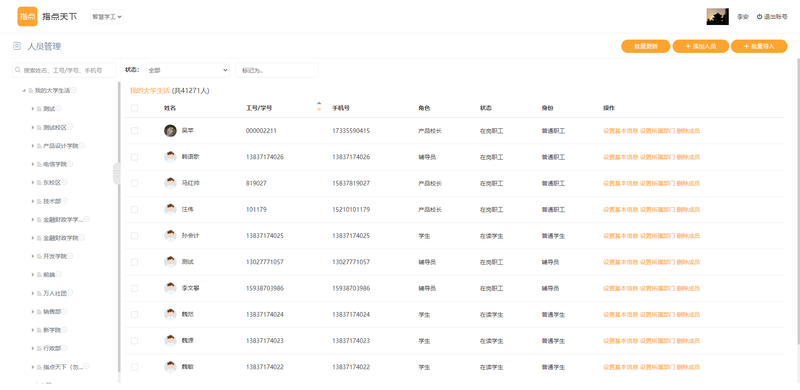This screenshot has width=800, height=390.
Task: Click the folder icon before 前端
Action: (39, 275)
